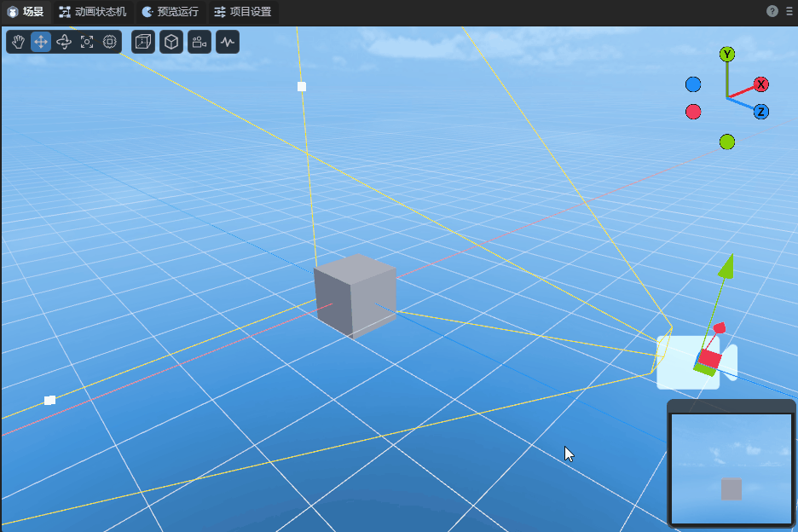Open the 预览运行 tab
This screenshot has height=532, width=798.
pyautogui.click(x=171, y=12)
